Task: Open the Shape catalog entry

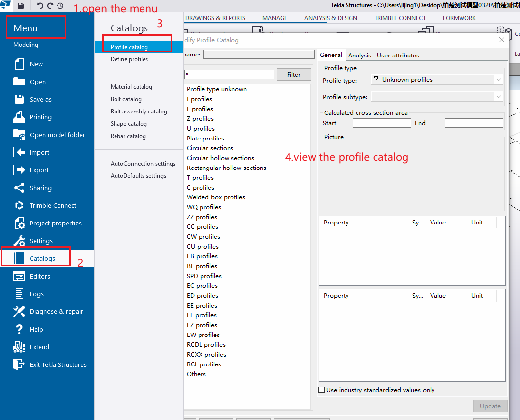Action: pos(129,124)
